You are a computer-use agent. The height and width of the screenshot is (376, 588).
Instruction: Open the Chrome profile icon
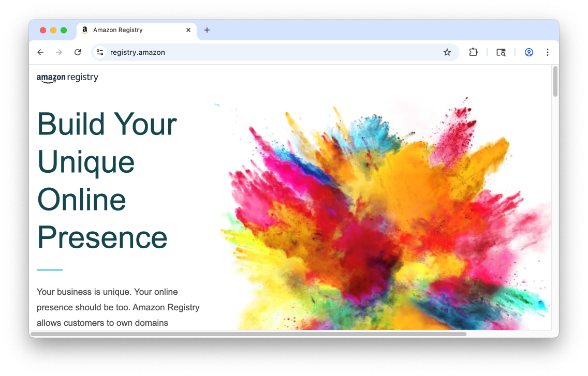(528, 52)
